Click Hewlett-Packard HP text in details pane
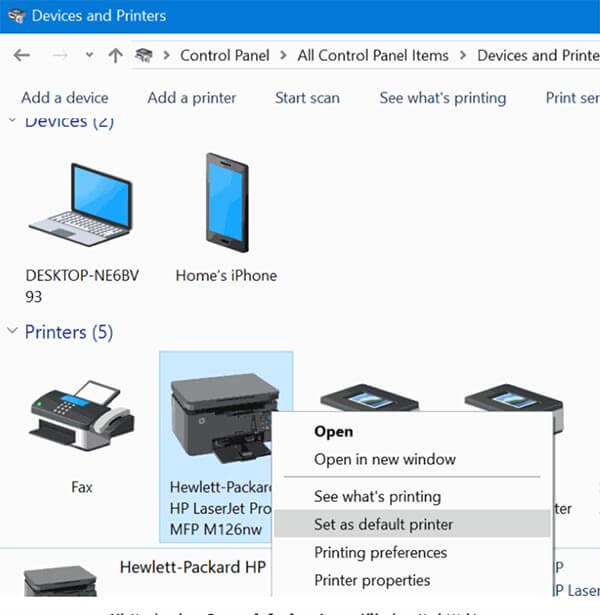Viewport: 600px width, 615px height. (193, 567)
